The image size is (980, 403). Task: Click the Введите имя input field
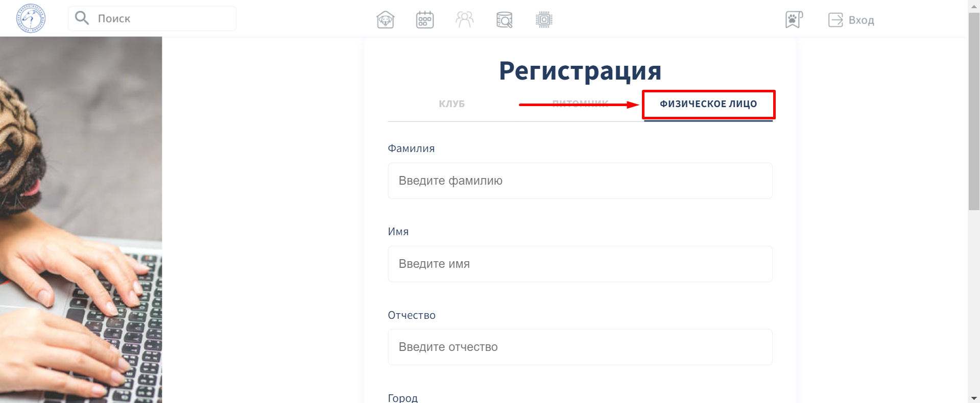click(580, 264)
